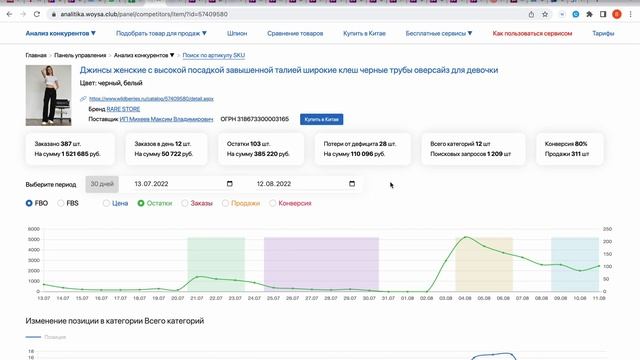Screen dimensions: 640x360
Task: Open site info via the padlock icon
Action: (x=53, y=14)
